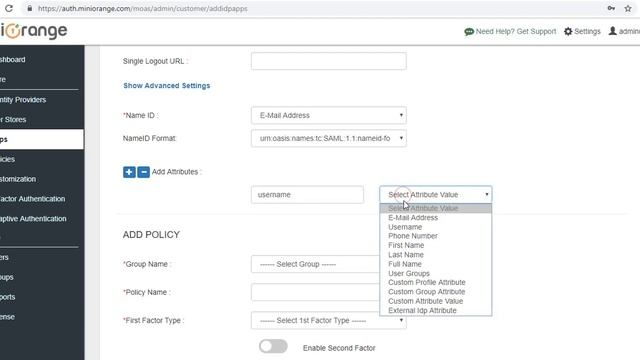Collapse the Select Attribute Value dropdown
This screenshot has width=640, height=360.
pos(436,195)
